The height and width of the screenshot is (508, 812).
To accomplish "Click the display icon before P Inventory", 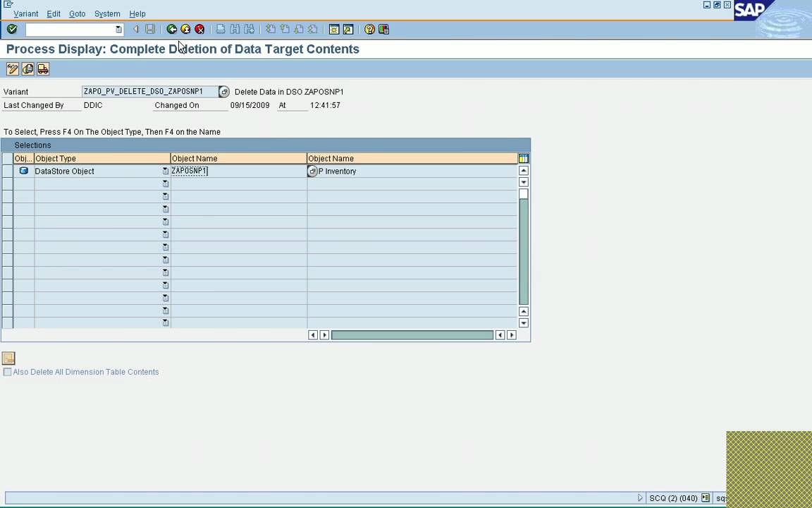I will click(x=312, y=171).
